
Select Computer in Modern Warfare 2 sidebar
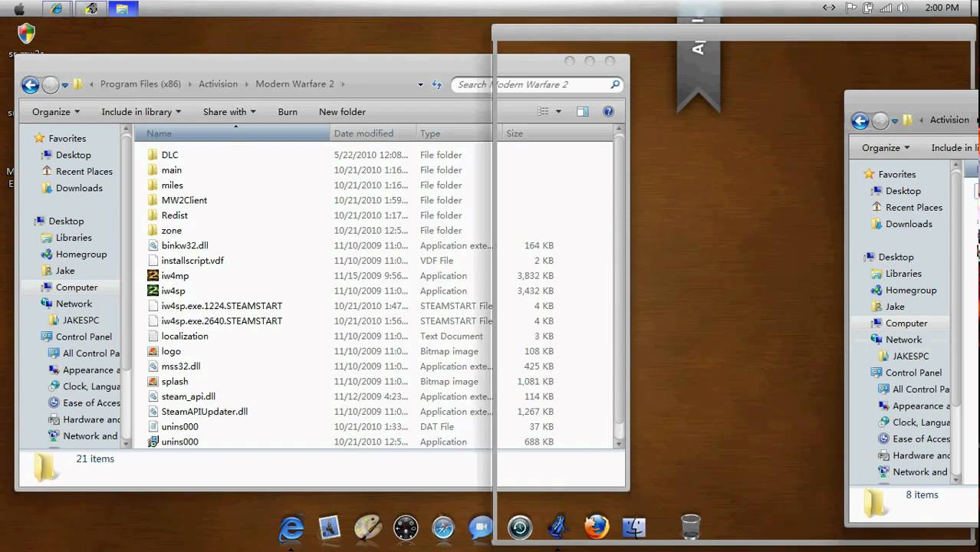[x=76, y=287]
